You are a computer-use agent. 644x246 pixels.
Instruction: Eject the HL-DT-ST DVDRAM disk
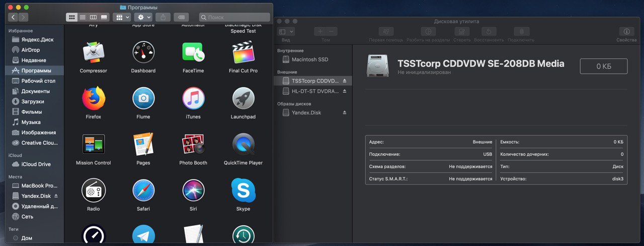click(x=345, y=91)
